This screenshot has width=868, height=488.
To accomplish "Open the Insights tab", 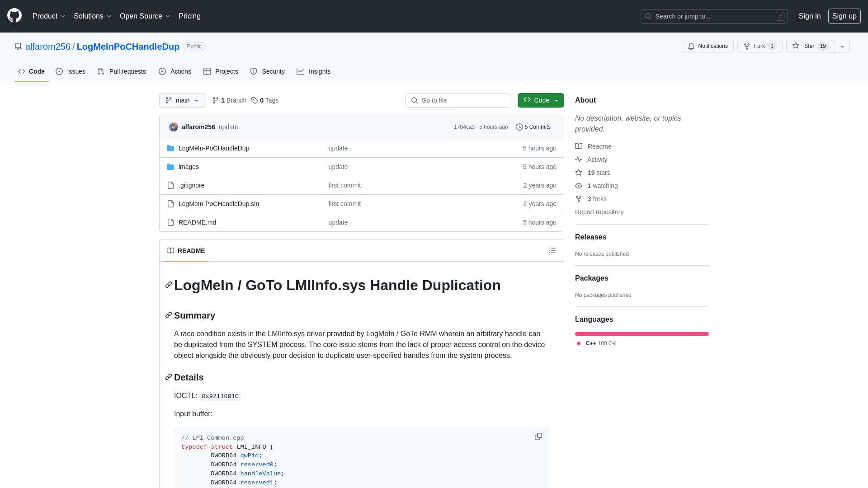I will (x=314, y=71).
